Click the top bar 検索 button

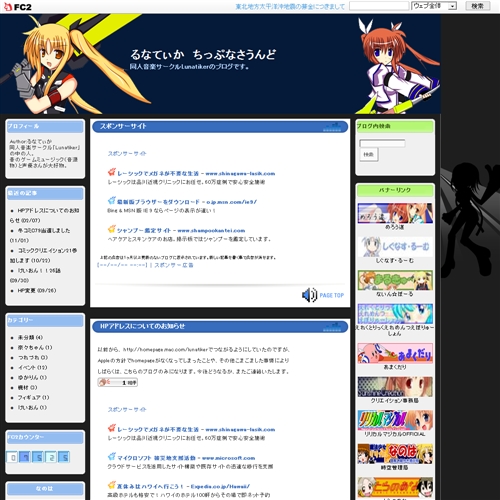(477, 6)
